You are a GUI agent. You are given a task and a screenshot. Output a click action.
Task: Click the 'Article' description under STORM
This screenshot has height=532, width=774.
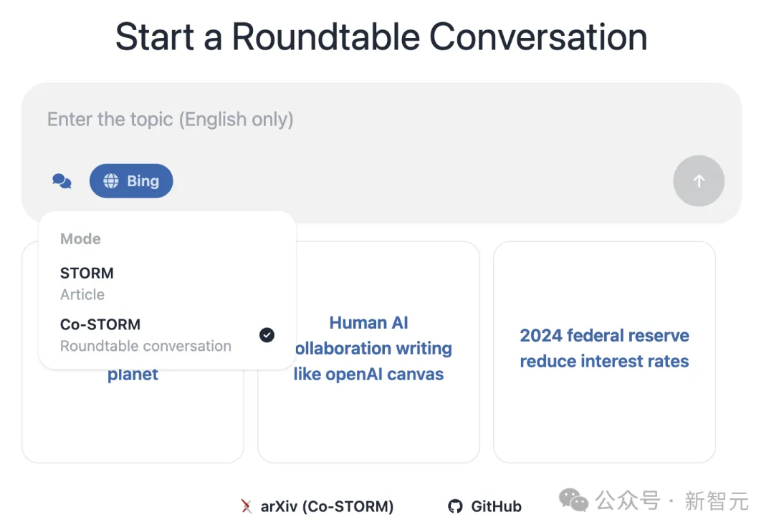pos(82,294)
